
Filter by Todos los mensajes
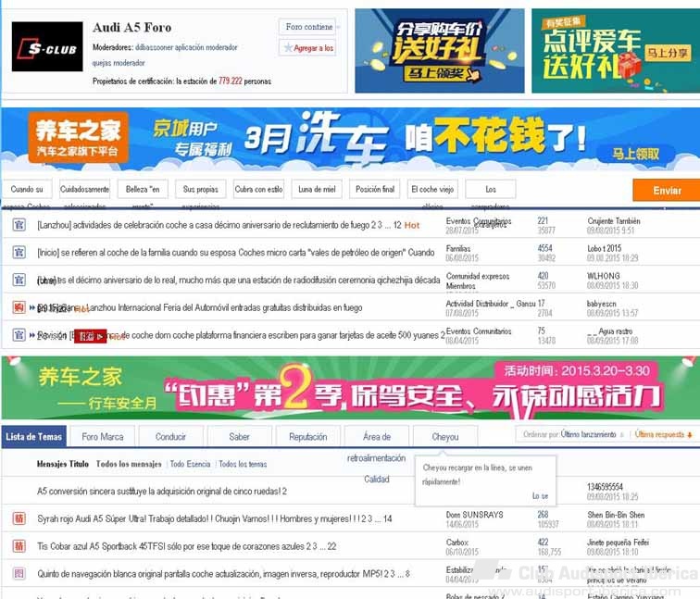click(129, 464)
